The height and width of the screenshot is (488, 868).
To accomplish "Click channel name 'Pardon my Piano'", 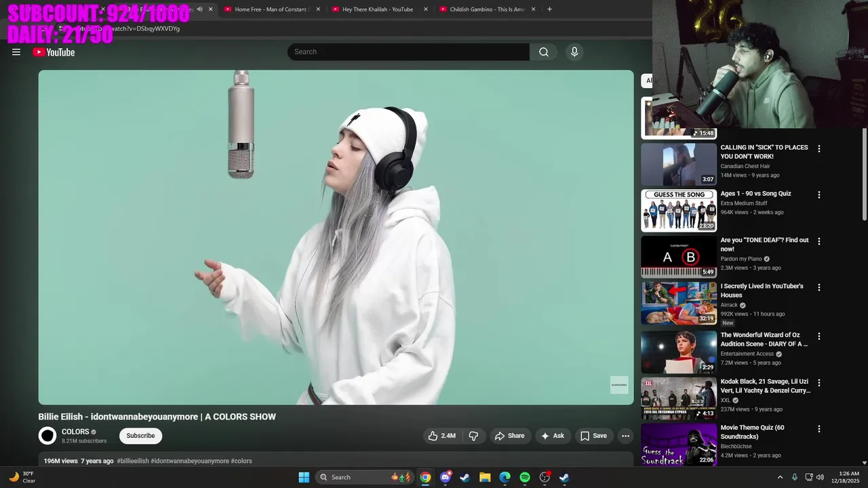I will click(x=741, y=259).
